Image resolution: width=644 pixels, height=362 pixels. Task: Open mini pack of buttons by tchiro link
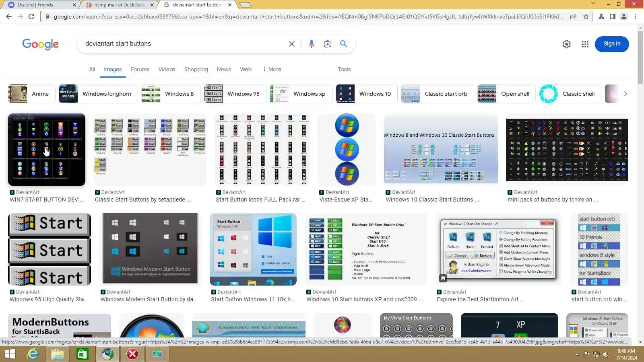[553, 200]
